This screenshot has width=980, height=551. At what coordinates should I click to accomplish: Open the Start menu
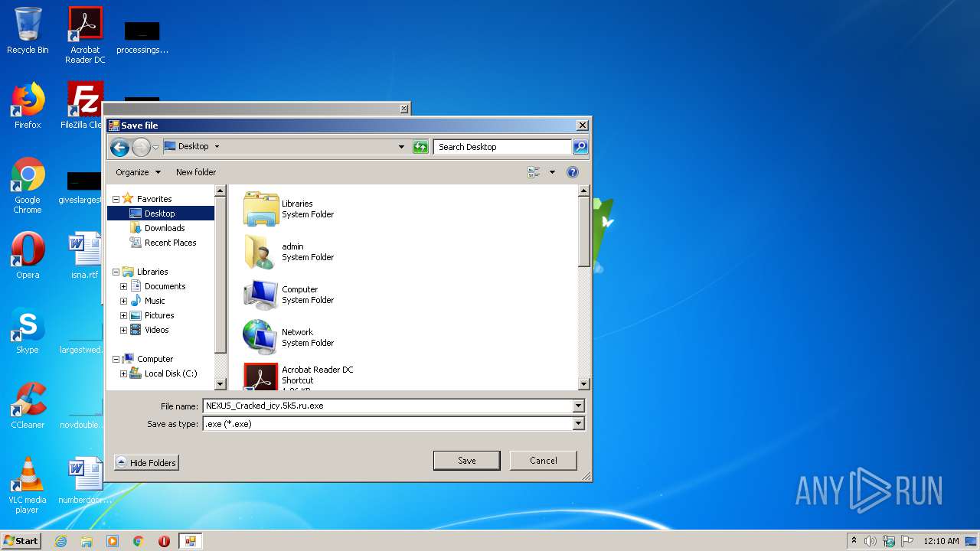21,540
